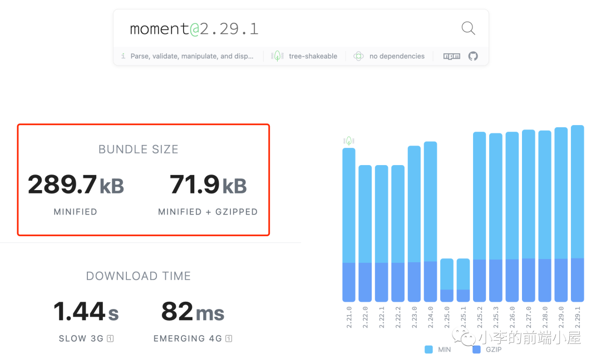Click the Emerging 4G info icon

click(x=229, y=338)
